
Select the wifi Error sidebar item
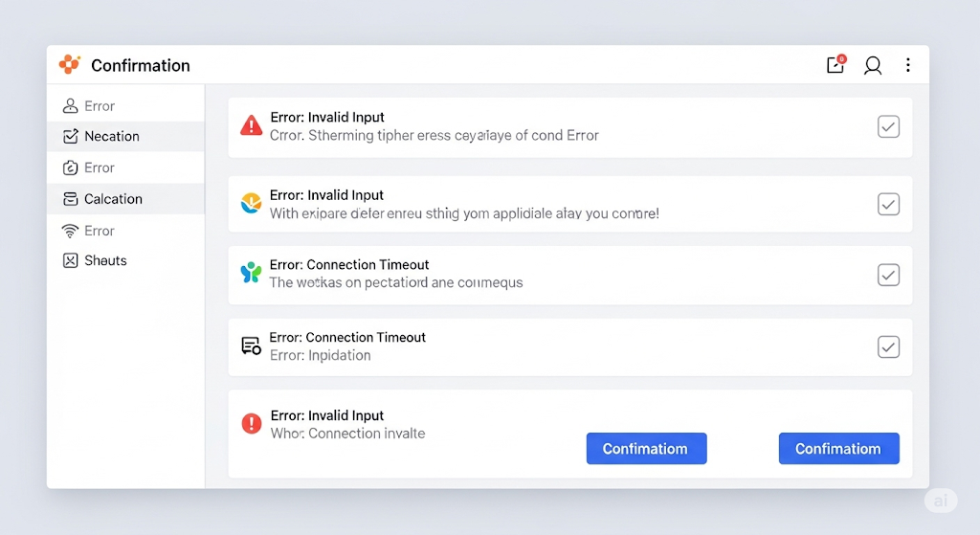[125, 231]
